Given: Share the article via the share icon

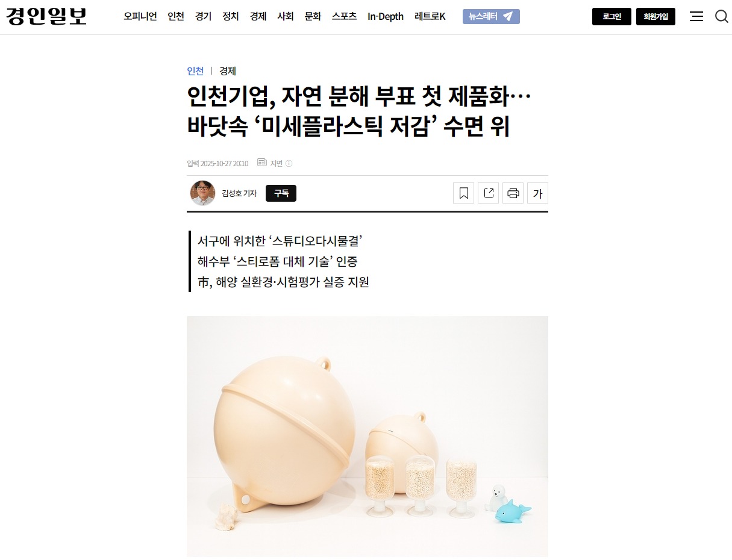Looking at the screenshot, I should [x=489, y=193].
